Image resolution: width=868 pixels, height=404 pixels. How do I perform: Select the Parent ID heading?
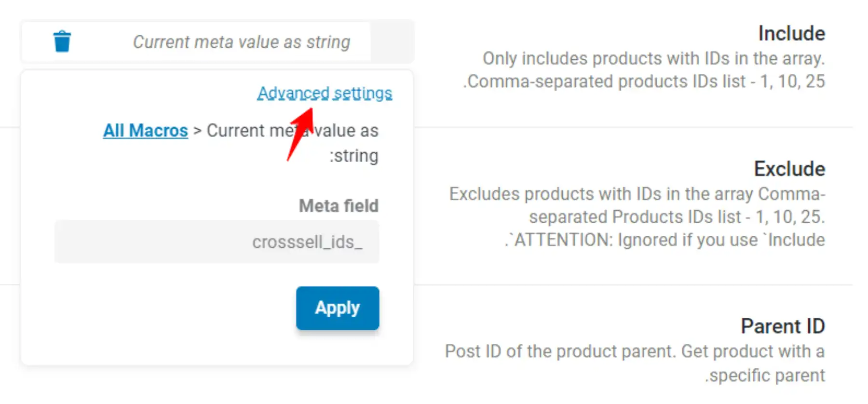click(x=783, y=326)
